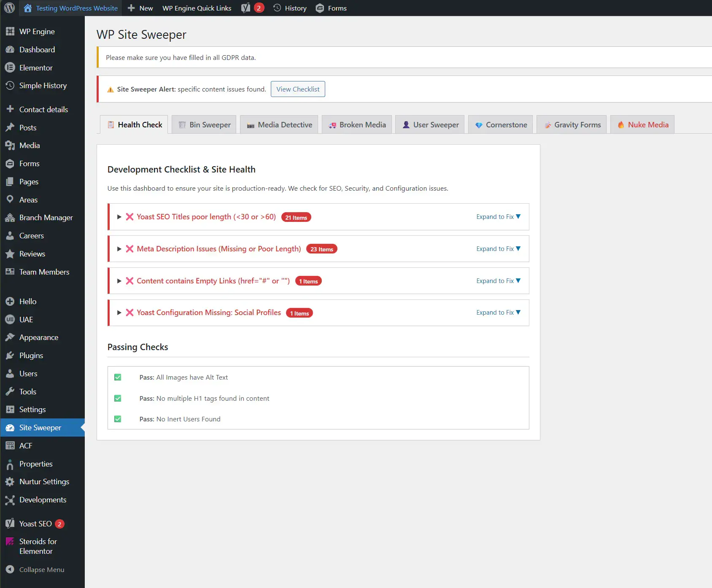This screenshot has height=588, width=712.
Task: Click the Branch Manager sidebar icon
Action: pyautogui.click(x=10, y=218)
